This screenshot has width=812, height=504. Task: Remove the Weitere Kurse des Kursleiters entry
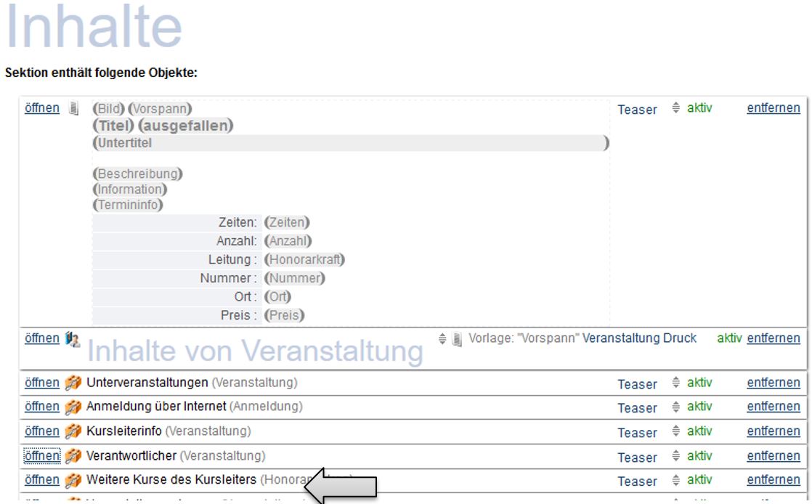(774, 480)
